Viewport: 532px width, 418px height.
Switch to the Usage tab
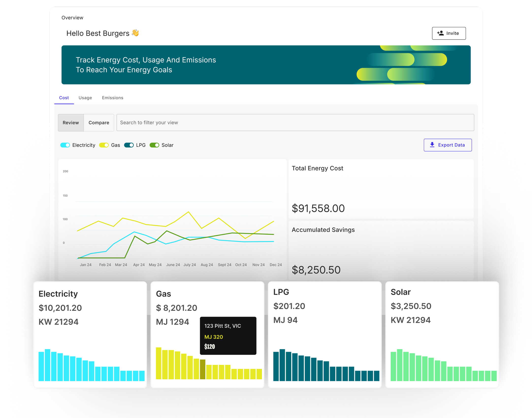pyautogui.click(x=85, y=98)
